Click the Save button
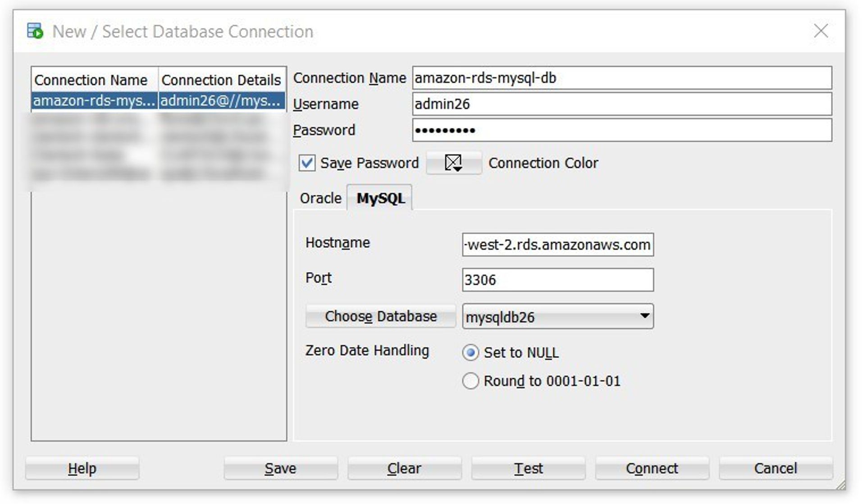Image resolution: width=862 pixels, height=504 pixels. [280, 468]
